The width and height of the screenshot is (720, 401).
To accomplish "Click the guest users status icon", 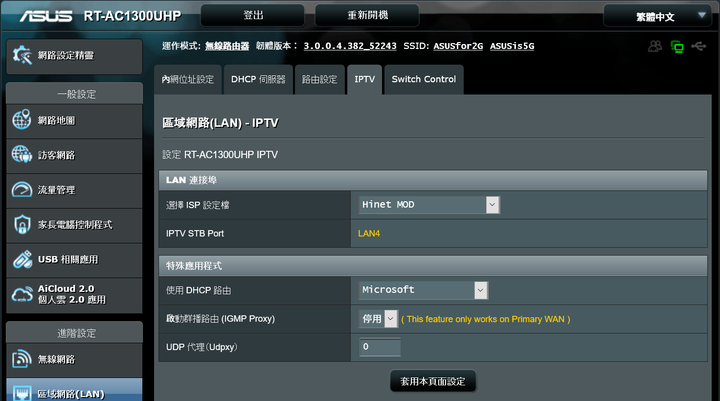I will click(655, 46).
